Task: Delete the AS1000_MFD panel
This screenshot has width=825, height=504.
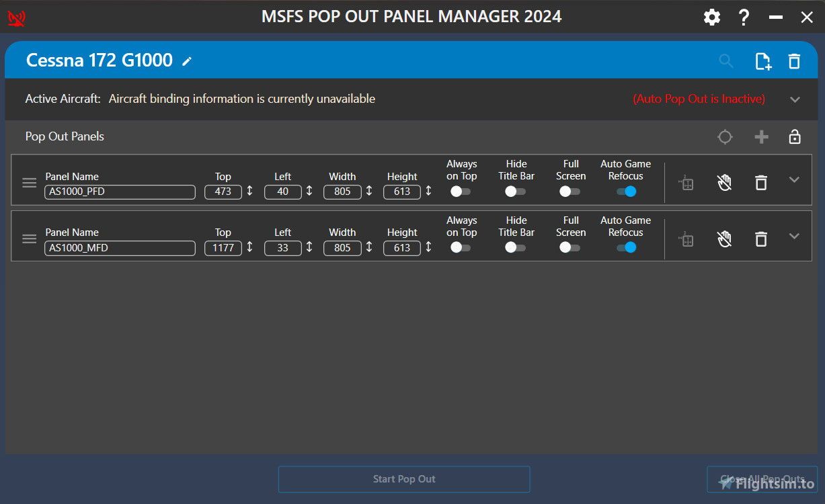Action: pyautogui.click(x=760, y=239)
